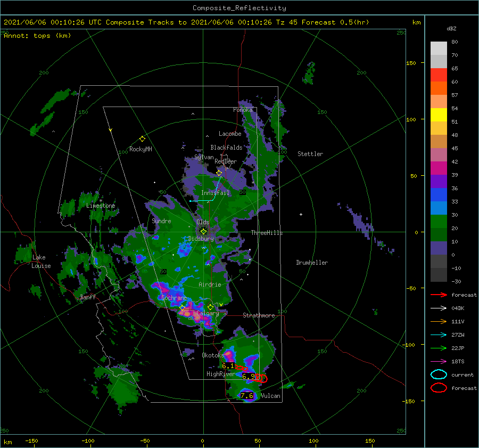Click the magenta 18TS arrow in legend
This screenshot has height=448, width=479.
click(439, 362)
